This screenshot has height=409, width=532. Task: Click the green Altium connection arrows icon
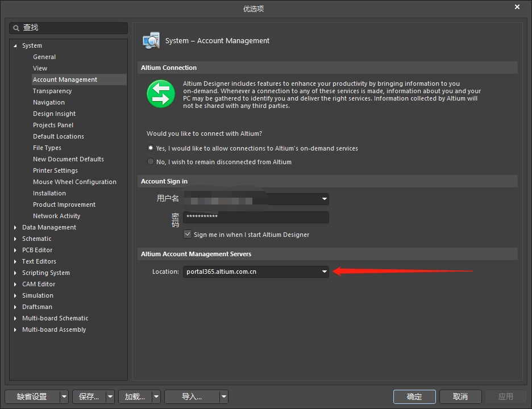pos(161,94)
